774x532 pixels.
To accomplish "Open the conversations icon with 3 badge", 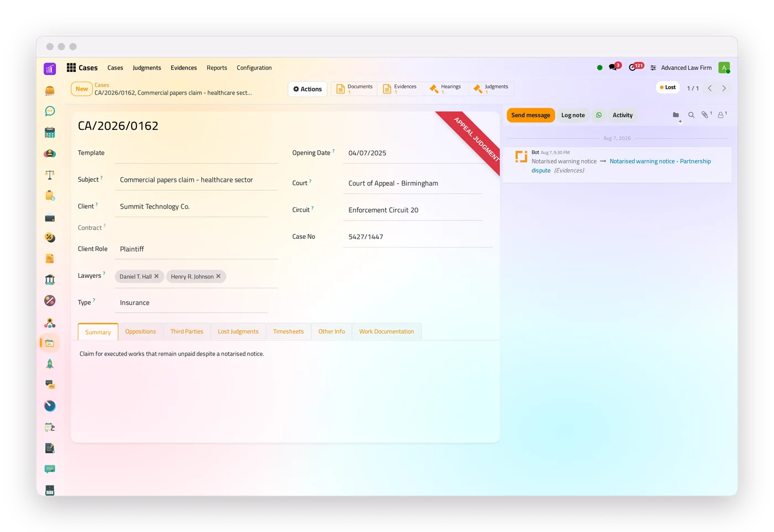I will coord(614,67).
